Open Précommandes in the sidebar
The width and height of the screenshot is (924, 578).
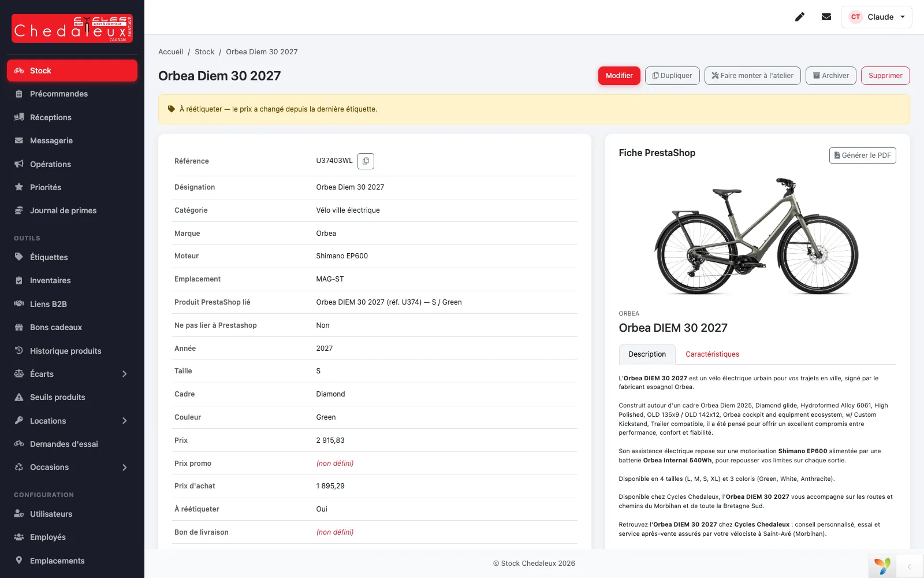(72, 94)
